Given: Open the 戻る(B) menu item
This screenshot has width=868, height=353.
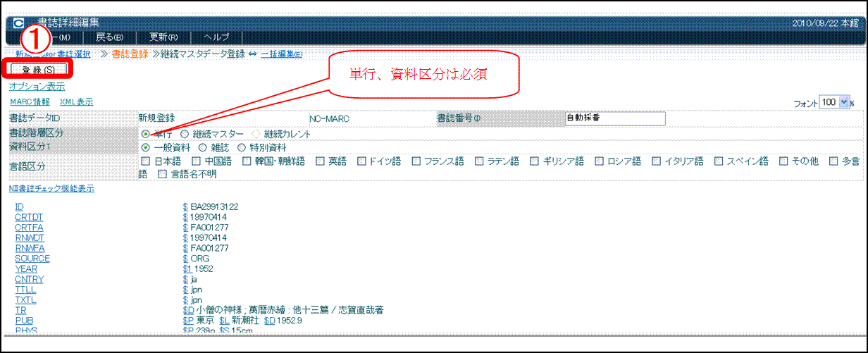Looking at the screenshot, I should (109, 37).
